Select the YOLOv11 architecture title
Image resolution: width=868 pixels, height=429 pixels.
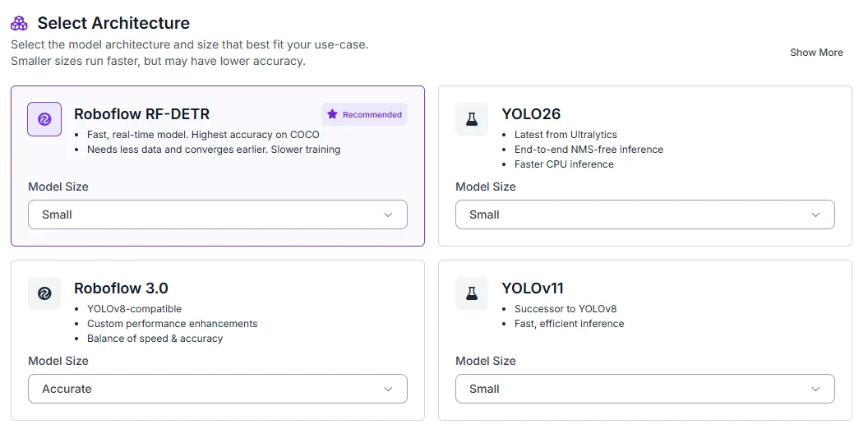(533, 288)
